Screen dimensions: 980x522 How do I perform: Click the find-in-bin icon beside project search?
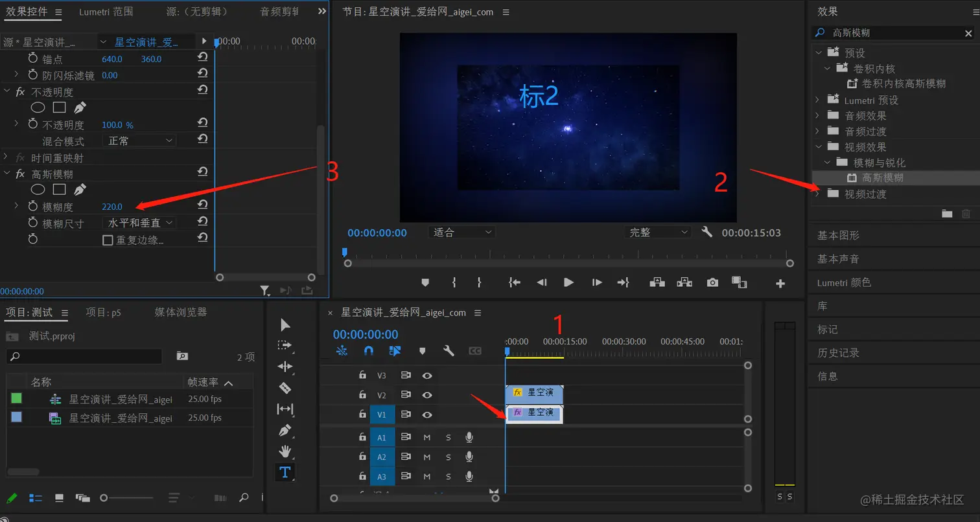[x=182, y=356]
